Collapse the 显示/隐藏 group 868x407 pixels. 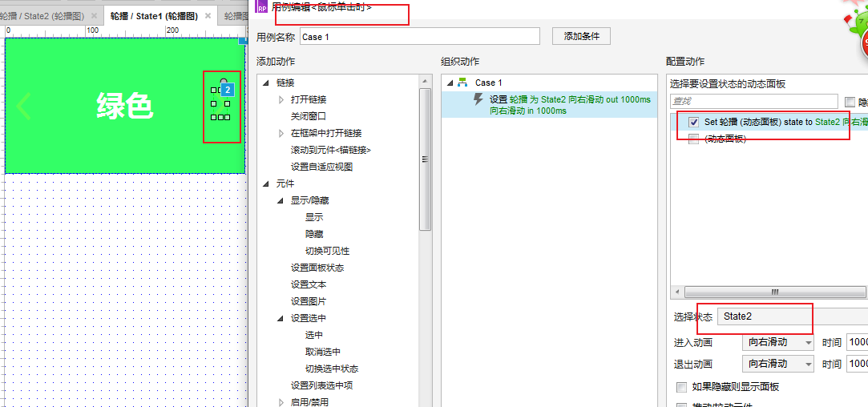click(x=281, y=200)
